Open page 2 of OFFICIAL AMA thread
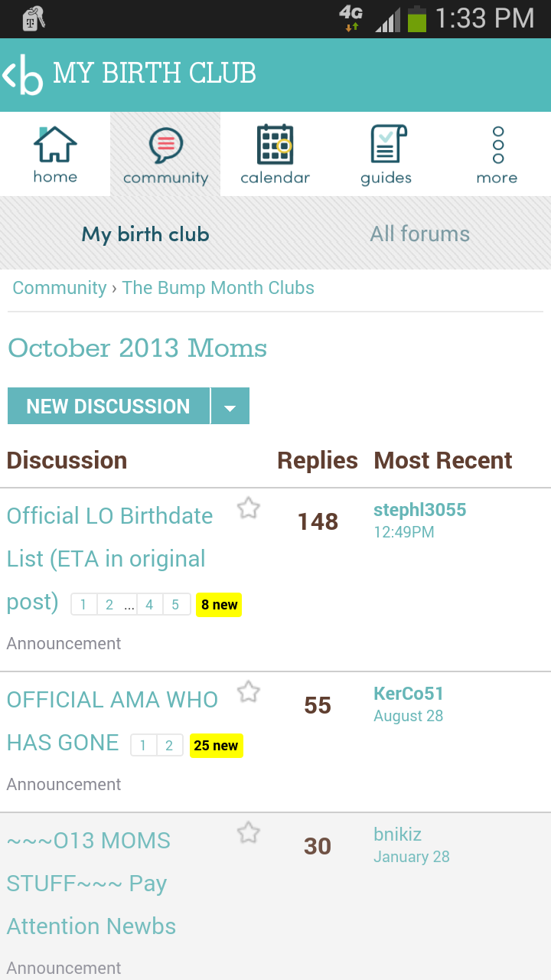The height and width of the screenshot is (980, 551). coord(169,746)
